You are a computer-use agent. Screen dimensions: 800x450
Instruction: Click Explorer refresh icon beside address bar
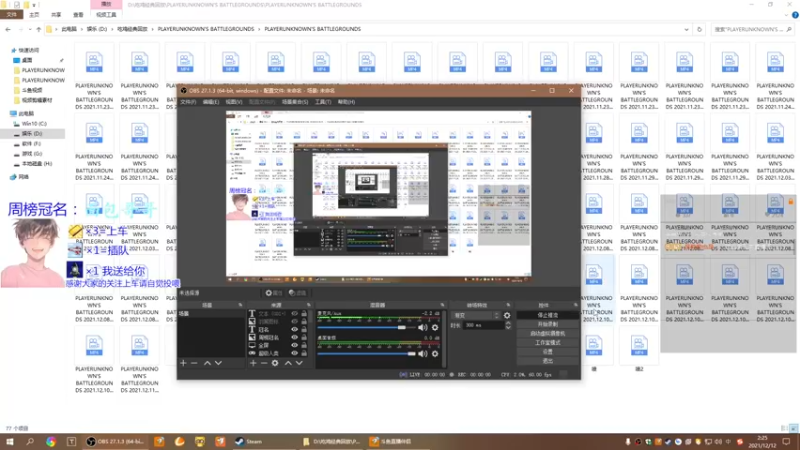(x=699, y=29)
